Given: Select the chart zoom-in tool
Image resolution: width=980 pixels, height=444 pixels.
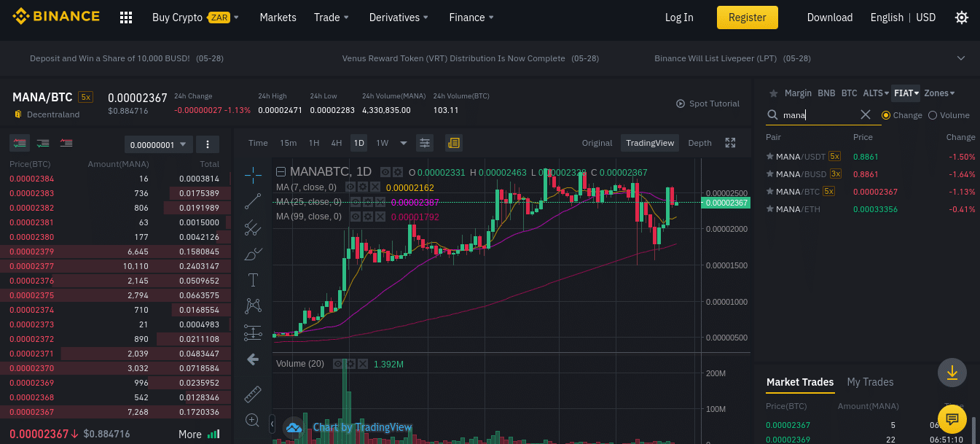Looking at the screenshot, I should [253, 420].
